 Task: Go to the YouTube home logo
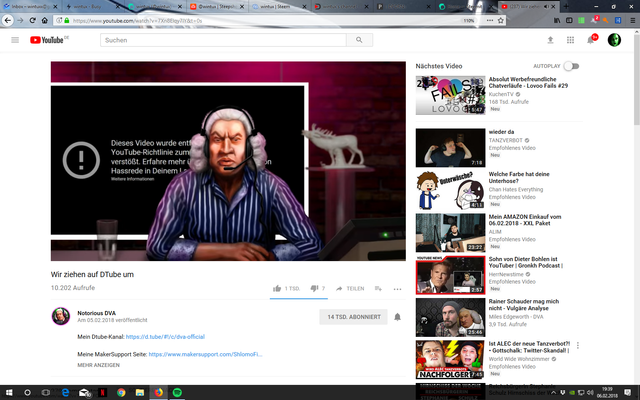pyautogui.click(x=47, y=40)
